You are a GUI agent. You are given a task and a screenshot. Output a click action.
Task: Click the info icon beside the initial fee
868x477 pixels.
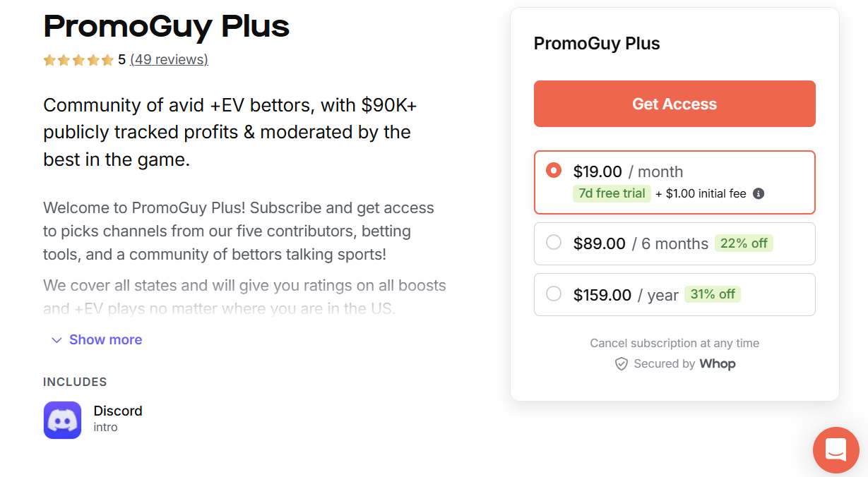point(759,193)
